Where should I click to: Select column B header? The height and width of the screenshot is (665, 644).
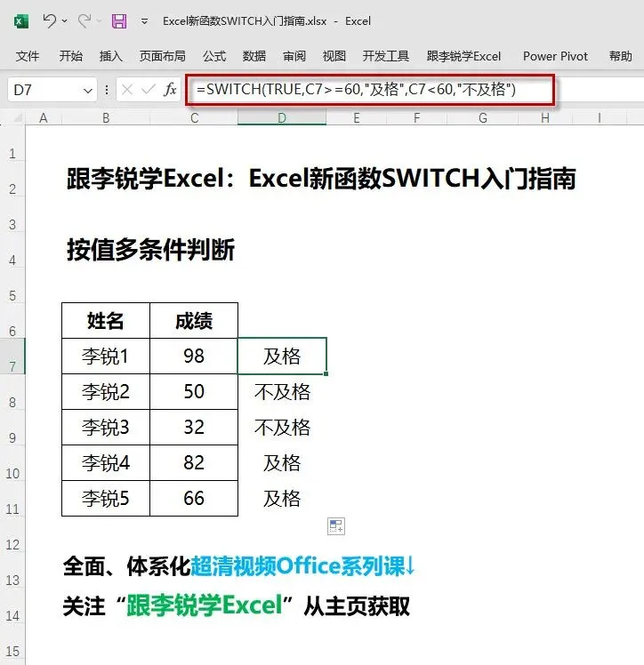tap(106, 117)
